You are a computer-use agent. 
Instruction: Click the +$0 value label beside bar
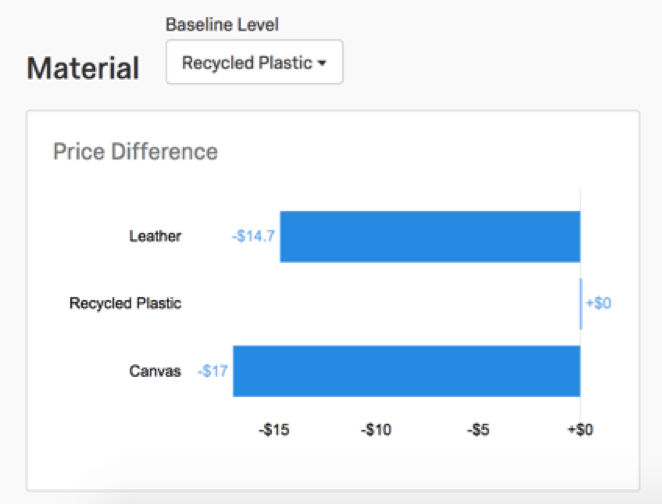pos(598,303)
